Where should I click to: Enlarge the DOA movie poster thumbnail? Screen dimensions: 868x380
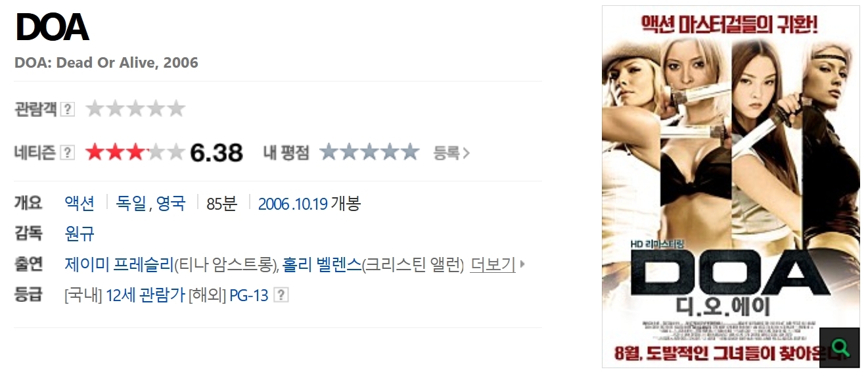731,187
